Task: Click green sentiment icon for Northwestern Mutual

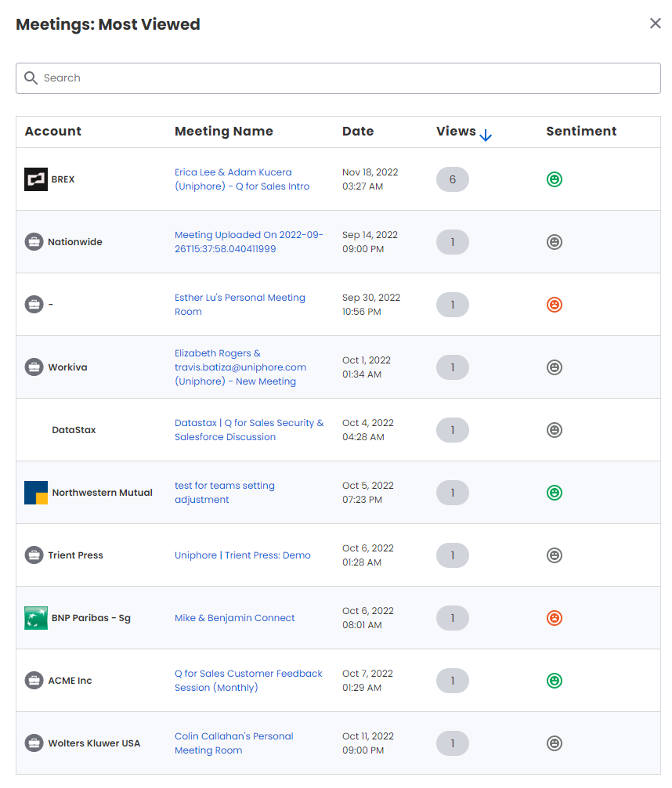Action: point(555,493)
